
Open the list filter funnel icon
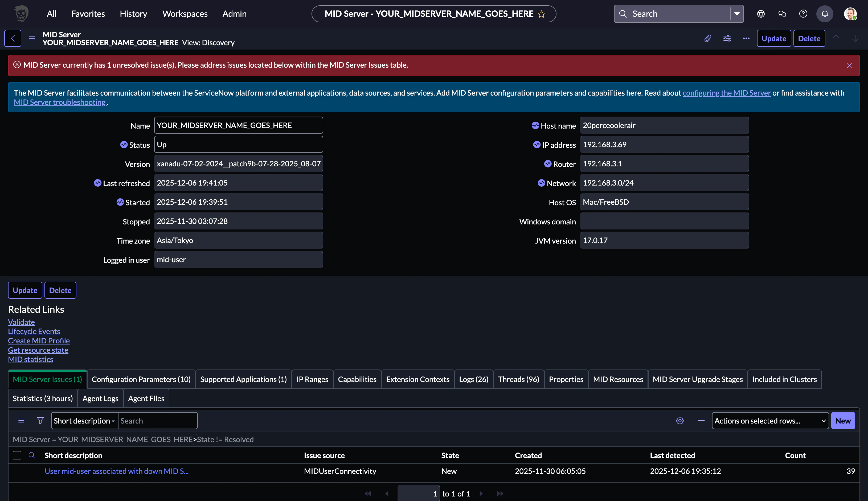[40, 421]
